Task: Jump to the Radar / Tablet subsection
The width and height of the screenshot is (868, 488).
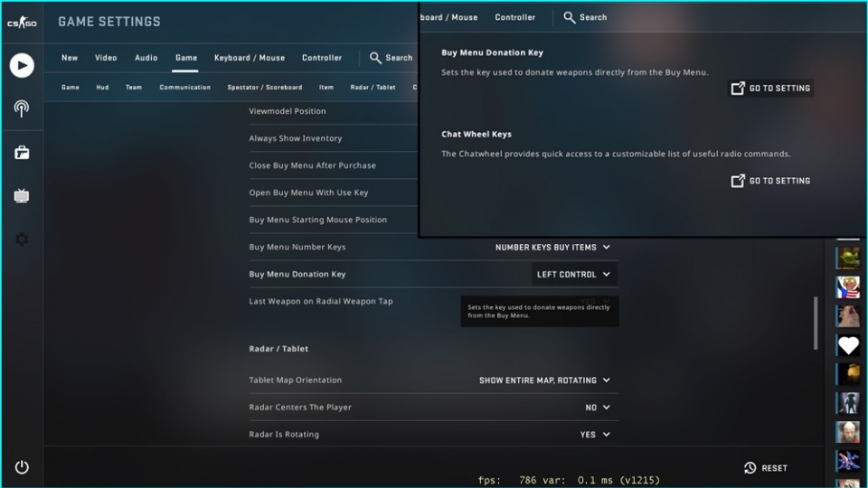Action: (x=373, y=88)
